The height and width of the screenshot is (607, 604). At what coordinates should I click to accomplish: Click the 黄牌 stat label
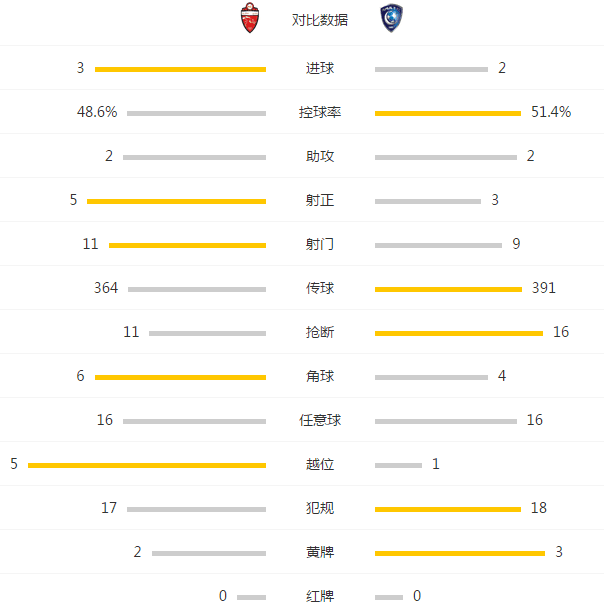pyautogui.click(x=320, y=553)
